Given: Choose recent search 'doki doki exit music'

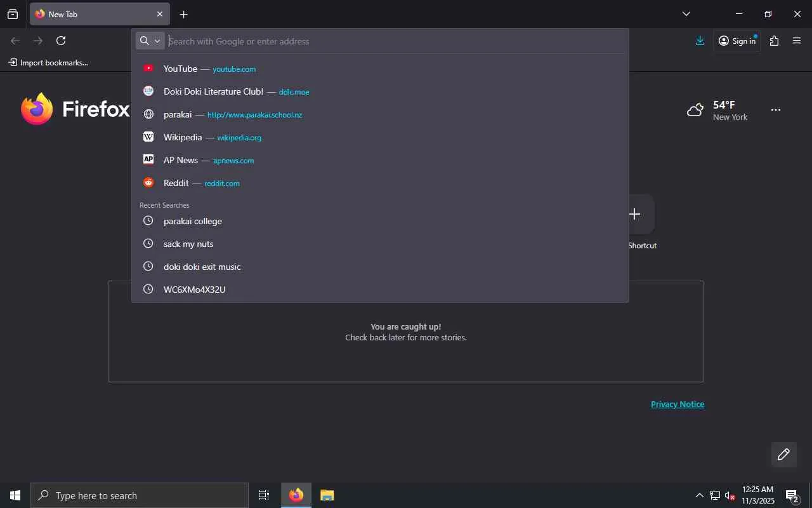Looking at the screenshot, I should 380,267.
